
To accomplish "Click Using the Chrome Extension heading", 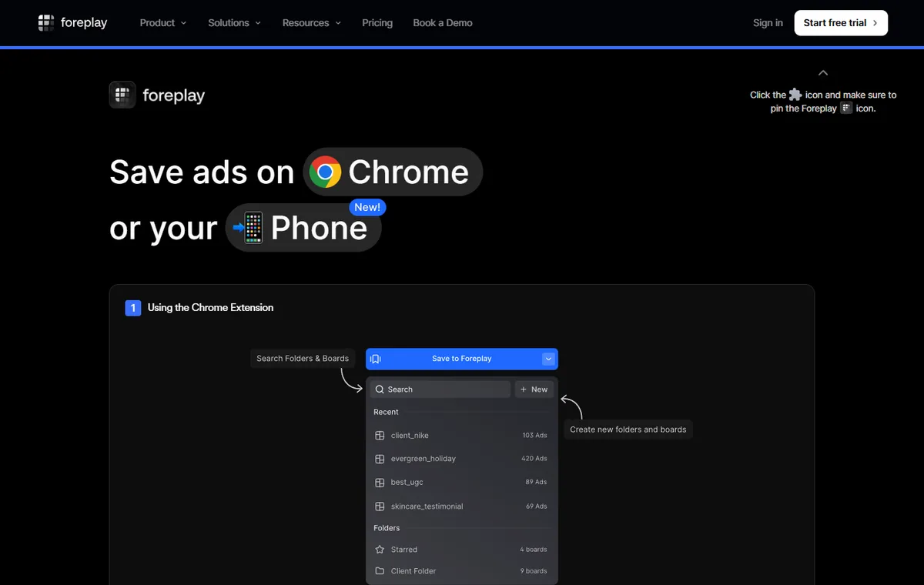I will coord(210,308).
